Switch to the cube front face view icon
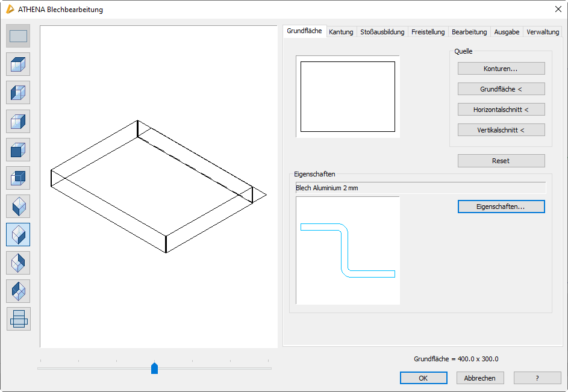This screenshot has height=392, width=568. [x=18, y=149]
